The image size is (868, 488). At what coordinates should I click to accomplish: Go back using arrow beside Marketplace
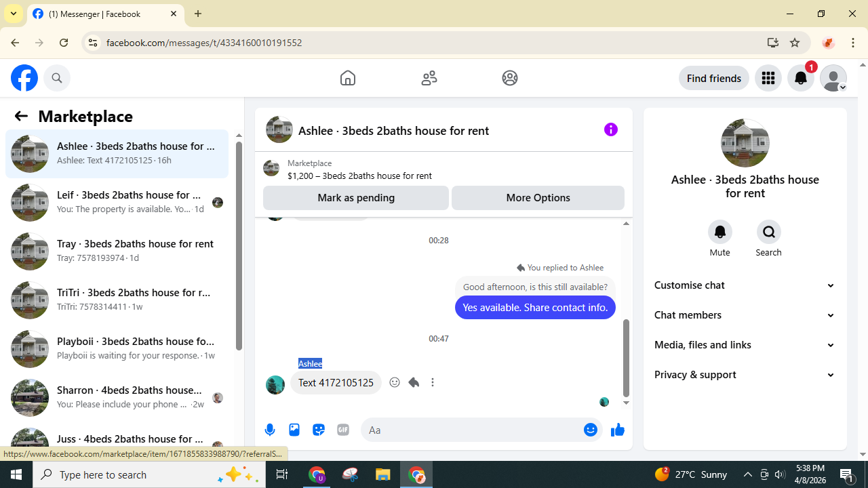[x=21, y=116]
